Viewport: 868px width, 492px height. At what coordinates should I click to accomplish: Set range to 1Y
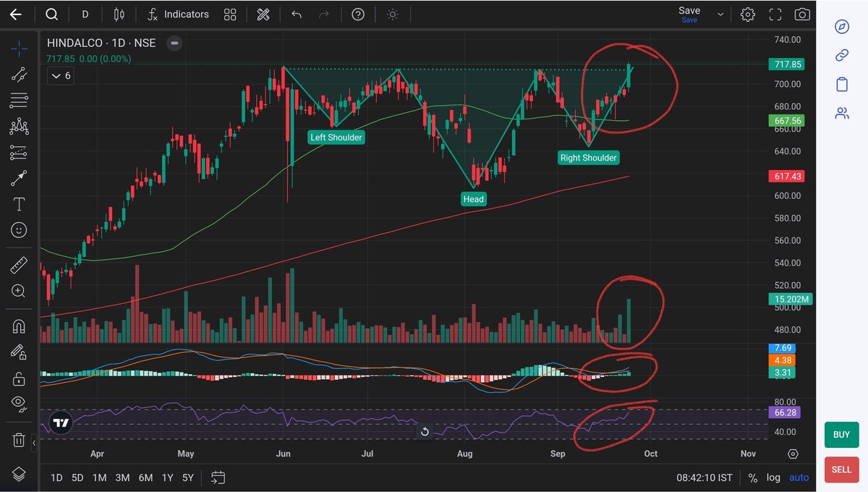pyautogui.click(x=168, y=478)
